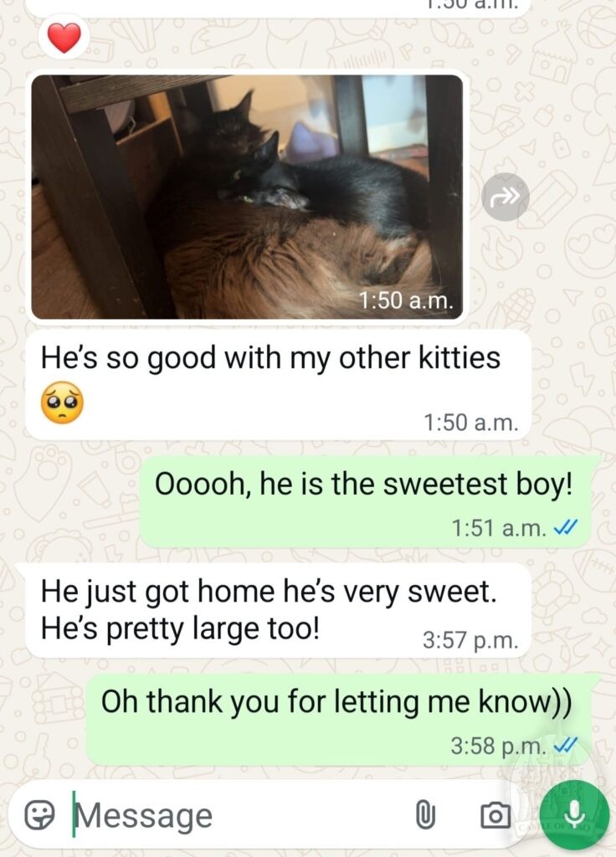
Task: Tap the 3:57 p.m. timestamp
Action: 470,639
